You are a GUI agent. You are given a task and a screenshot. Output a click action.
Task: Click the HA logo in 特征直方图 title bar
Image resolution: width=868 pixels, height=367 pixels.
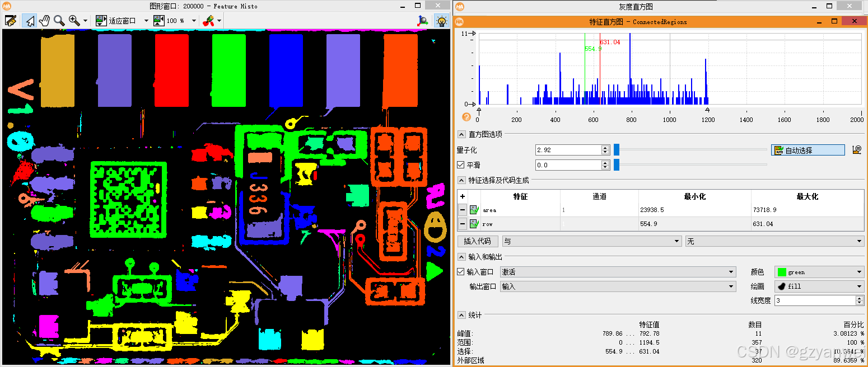pyautogui.click(x=459, y=21)
